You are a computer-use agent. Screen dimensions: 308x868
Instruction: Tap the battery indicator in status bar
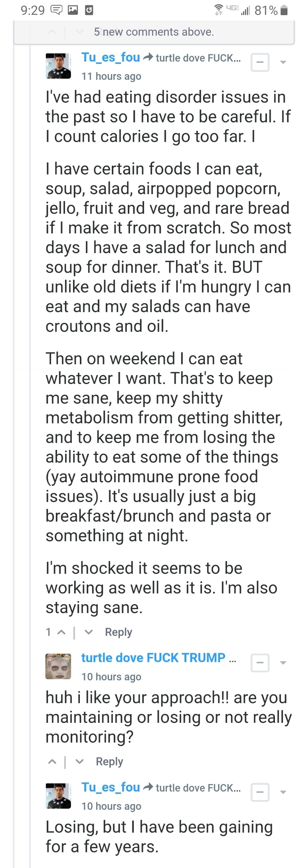click(284, 10)
